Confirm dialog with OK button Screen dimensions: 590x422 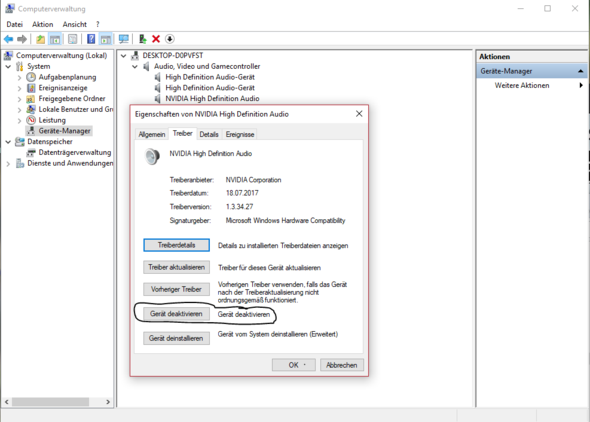pyautogui.click(x=294, y=365)
